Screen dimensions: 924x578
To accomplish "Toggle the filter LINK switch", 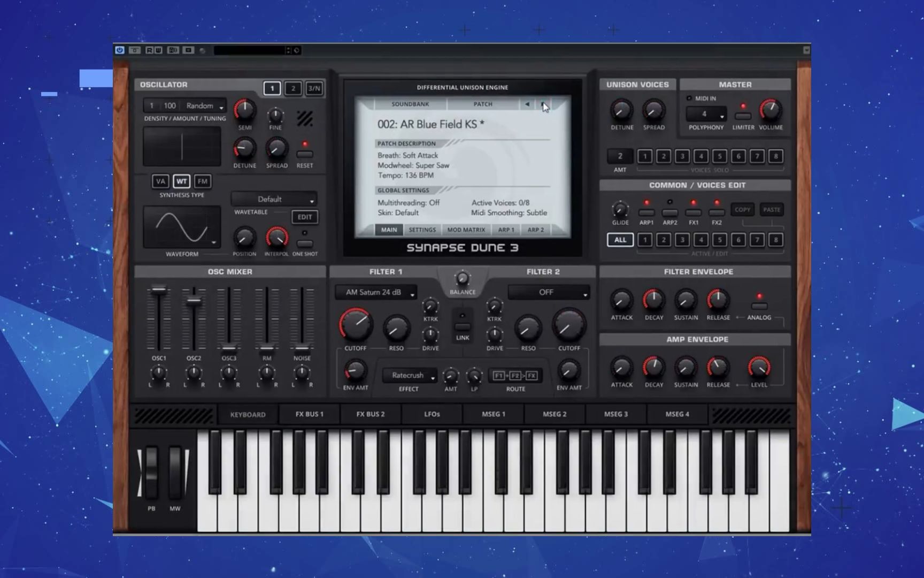I will [x=463, y=326].
